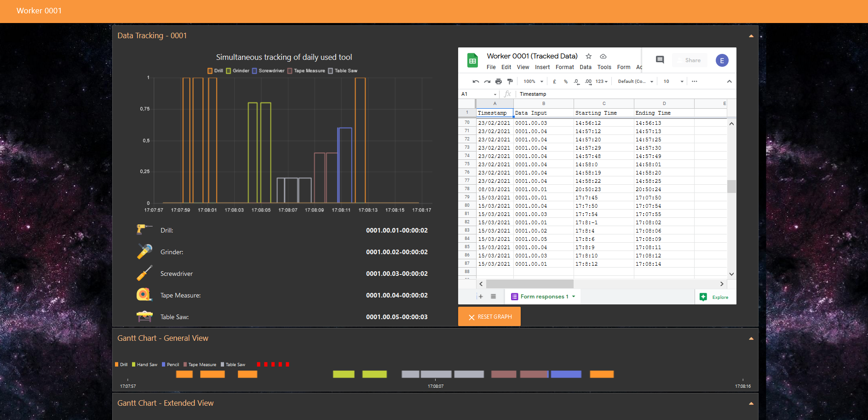This screenshot has width=868, height=420.
Task: Click the formula bar containing Timestamp
Action: [626, 94]
